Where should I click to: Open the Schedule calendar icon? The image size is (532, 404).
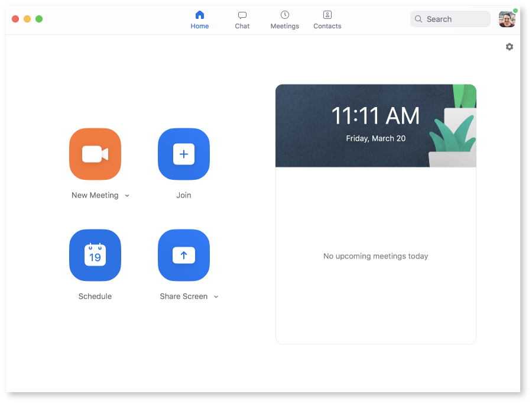coord(95,255)
